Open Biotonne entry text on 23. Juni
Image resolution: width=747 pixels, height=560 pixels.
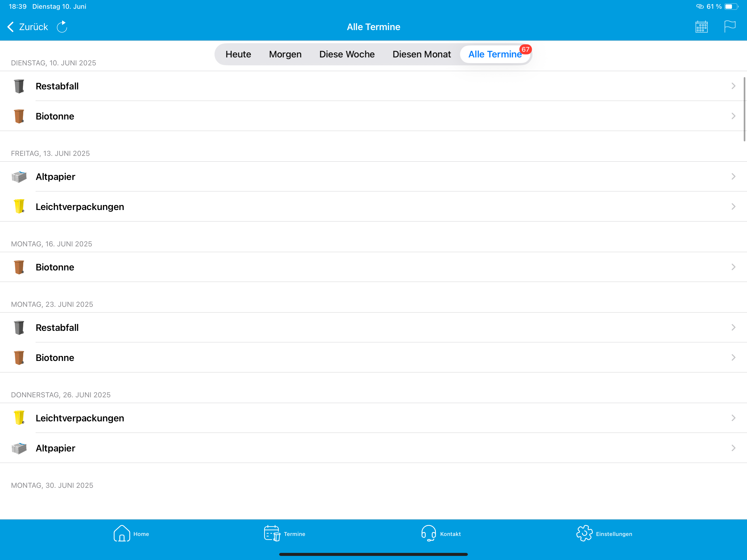(x=55, y=358)
